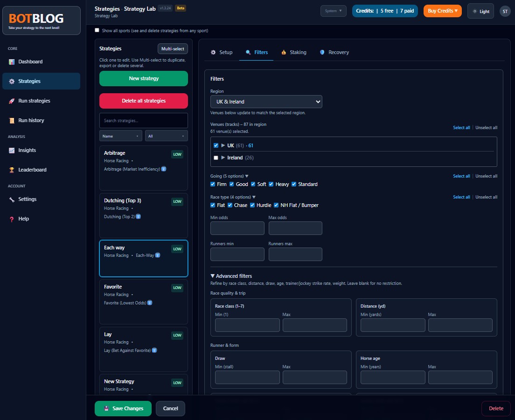The image size is (515, 420).
Task: Check the Ireland venues checkbox
Action: [216, 158]
